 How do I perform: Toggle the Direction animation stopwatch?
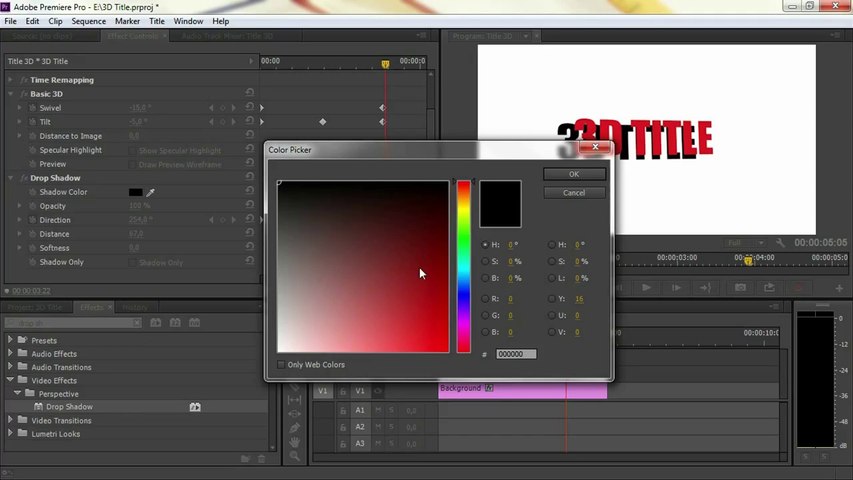(32, 220)
